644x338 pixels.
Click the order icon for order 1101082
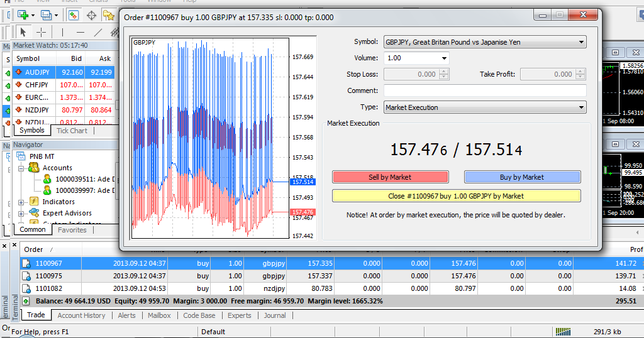point(26,288)
